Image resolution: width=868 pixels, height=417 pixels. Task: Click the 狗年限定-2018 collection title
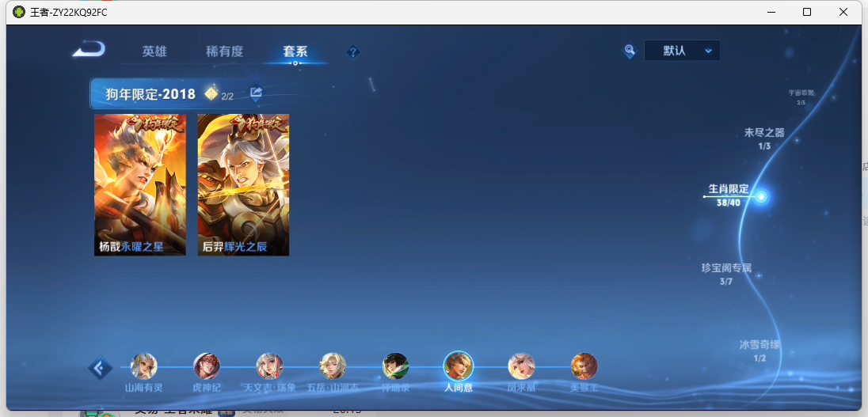tap(150, 94)
